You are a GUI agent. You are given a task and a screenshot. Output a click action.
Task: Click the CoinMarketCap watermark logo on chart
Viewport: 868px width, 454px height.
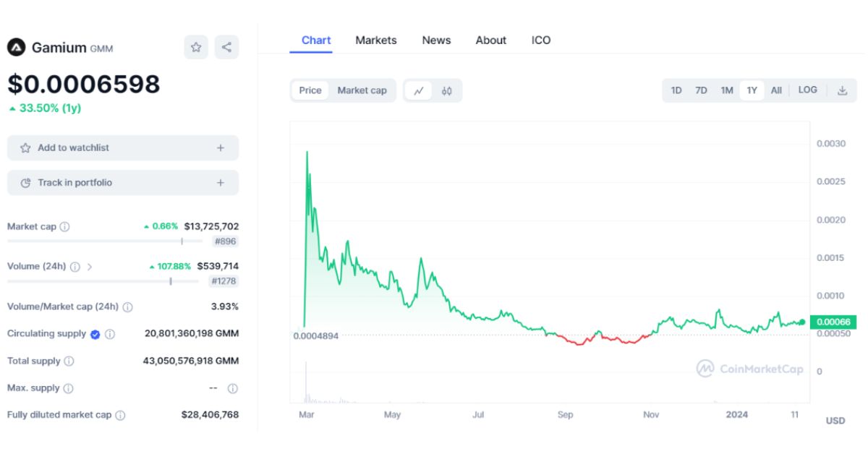pyautogui.click(x=749, y=369)
